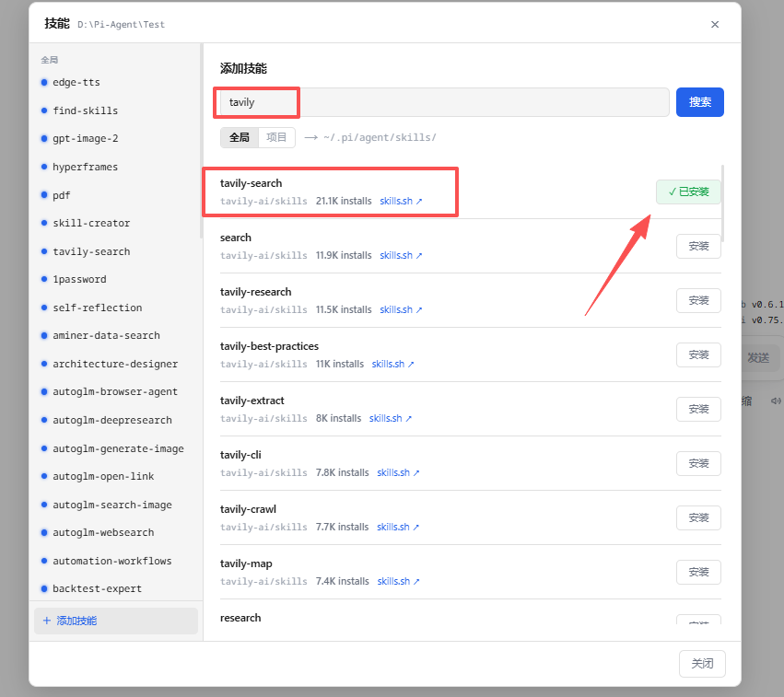Click the tavily-map result title
Screen dimensions: 784x697
(x=246, y=564)
